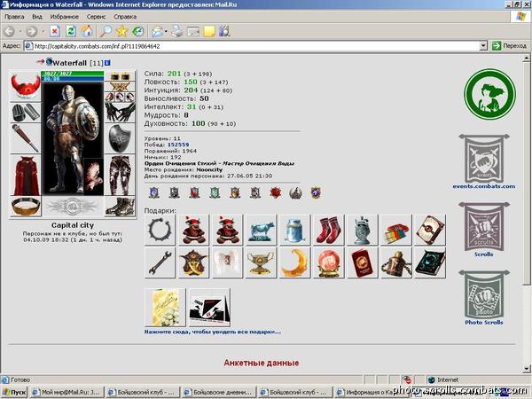Click the blue info icon next to Waterfall
Viewport: 532px width, 399px height.
point(107,63)
